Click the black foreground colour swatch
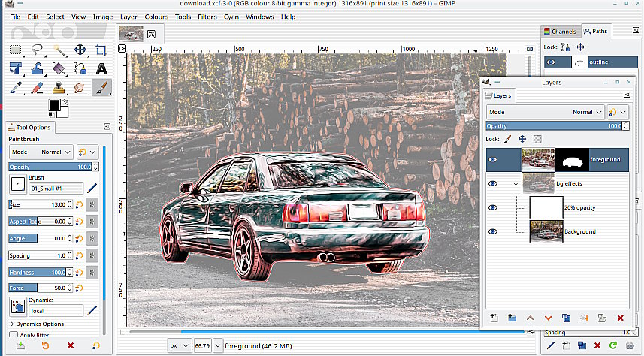Viewport: 644px width, 356px height. pos(54,105)
